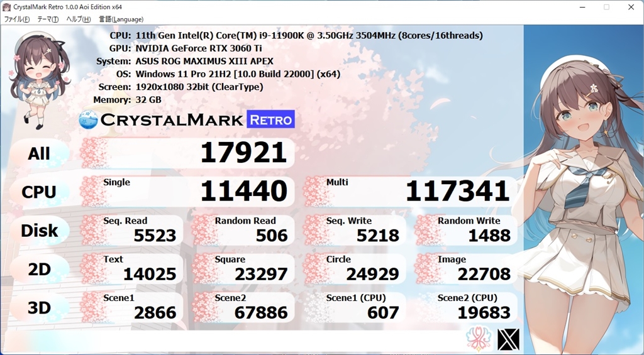The width and height of the screenshot is (644, 355).
Task: Open the テーマ(T) theme menu
Action: (48, 19)
